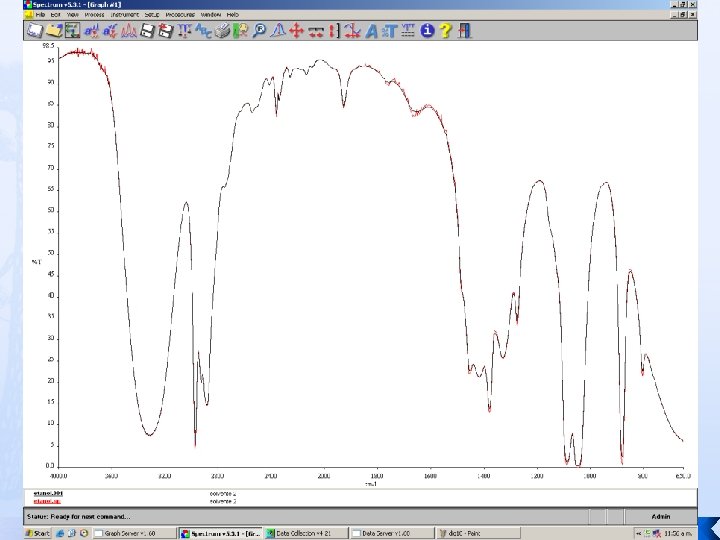720x540 pixels.
Task: Click the red curve with axes icon
Action: pos(353,31)
